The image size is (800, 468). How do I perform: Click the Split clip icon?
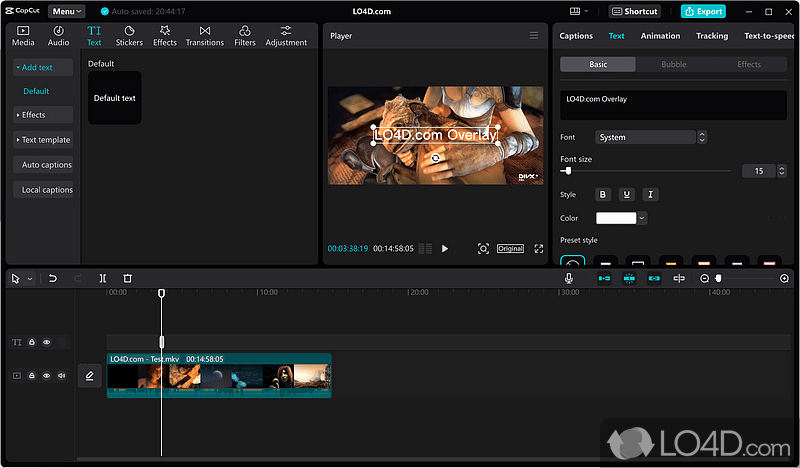click(103, 278)
